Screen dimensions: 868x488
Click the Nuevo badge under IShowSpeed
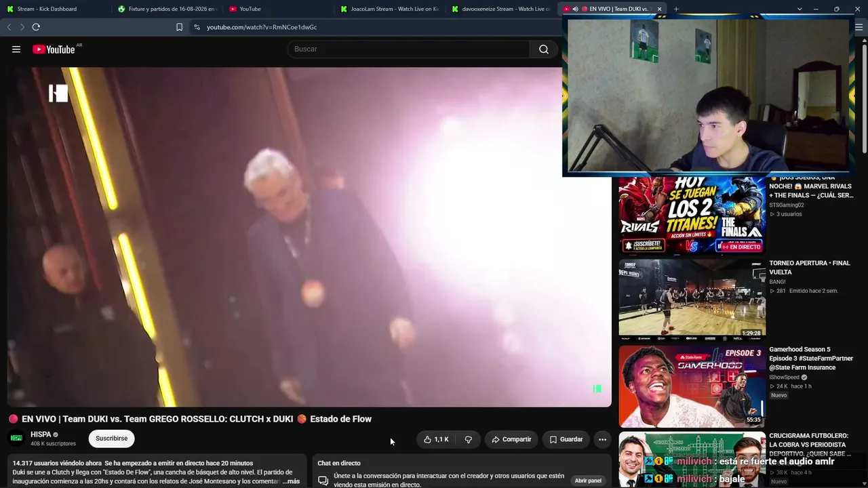778,395
